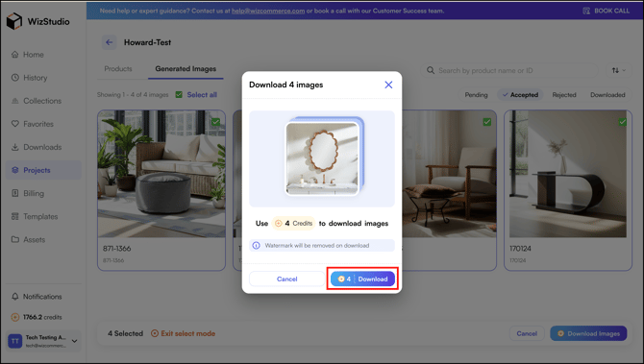Click the 170124 product name label
The image size is (644, 364).
click(520, 249)
